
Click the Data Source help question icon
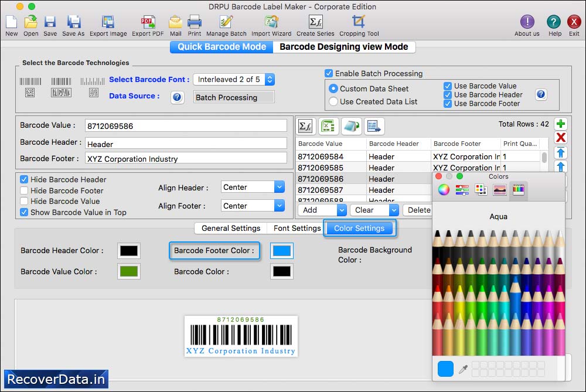point(177,97)
